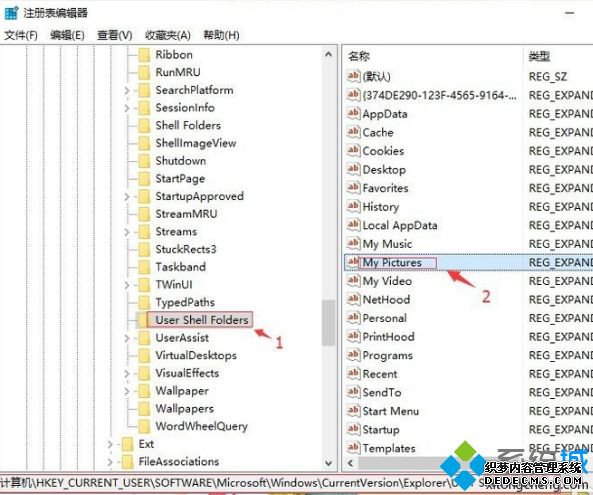Select the Programs value name
This screenshot has height=495, width=593.
[x=388, y=355]
